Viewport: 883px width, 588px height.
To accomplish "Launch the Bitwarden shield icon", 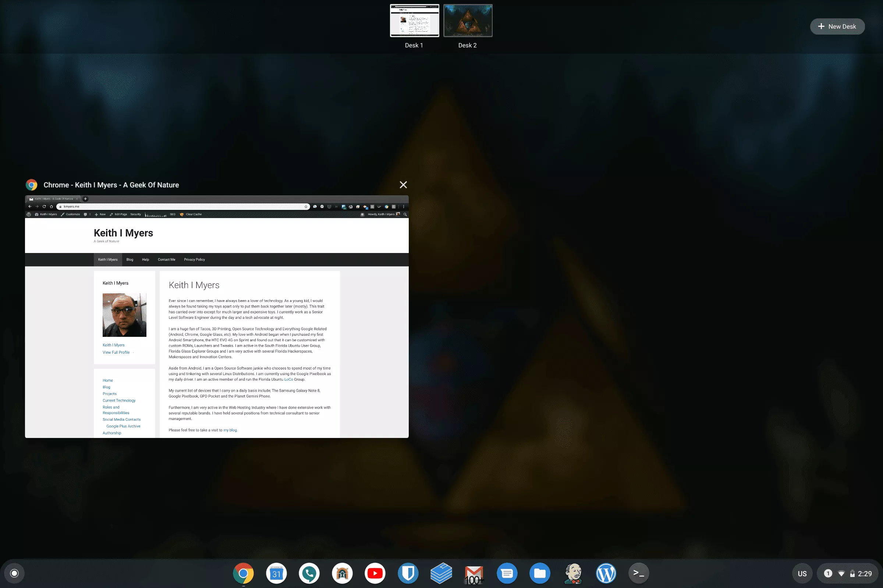I will [408, 573].
